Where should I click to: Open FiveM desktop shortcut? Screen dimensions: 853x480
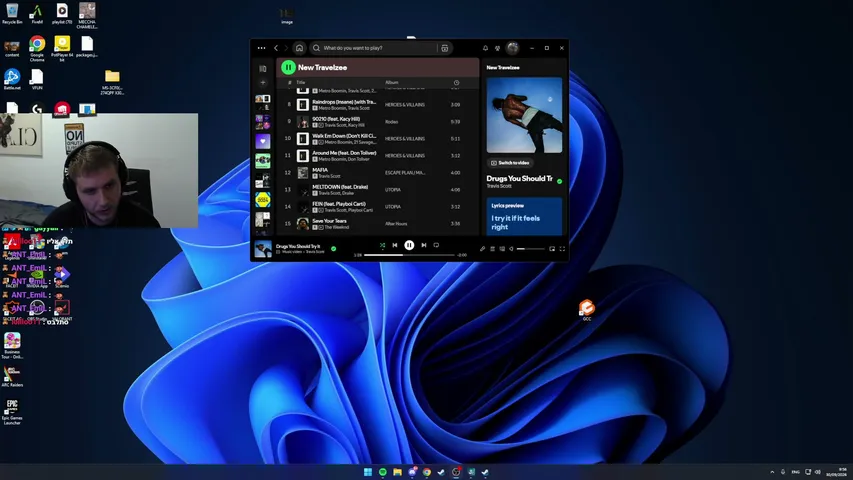coord(37,14)
